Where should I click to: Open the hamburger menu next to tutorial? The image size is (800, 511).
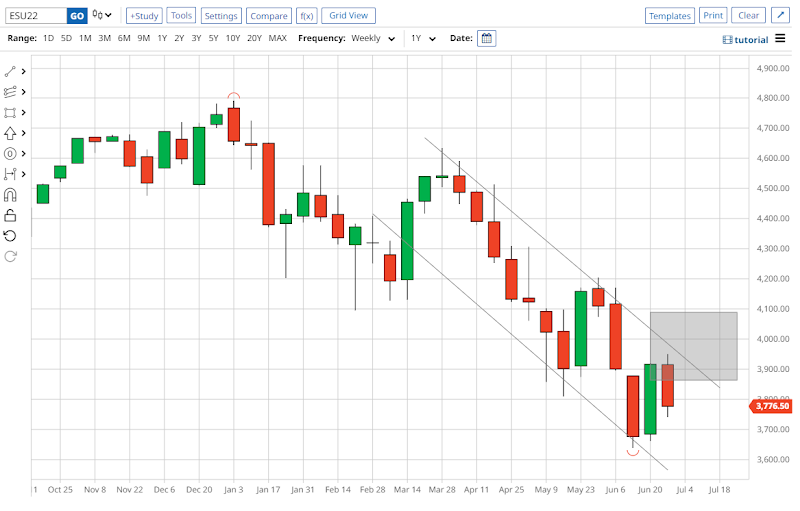point(780,39)
